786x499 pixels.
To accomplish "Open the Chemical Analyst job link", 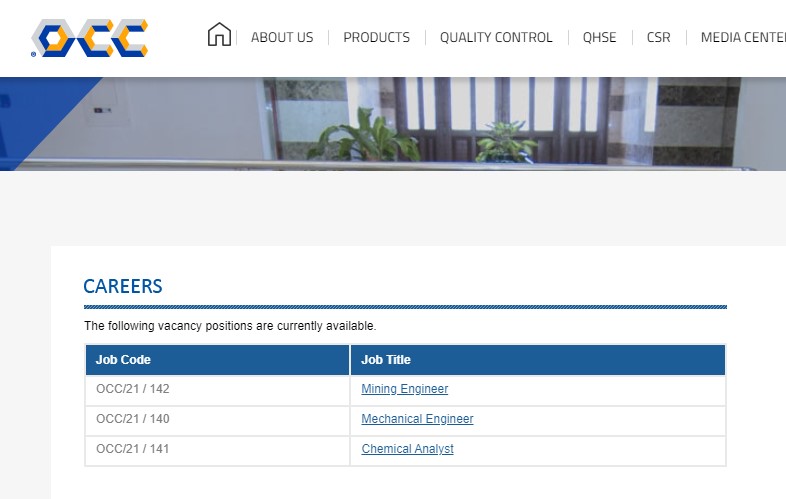I will [408, 449].
